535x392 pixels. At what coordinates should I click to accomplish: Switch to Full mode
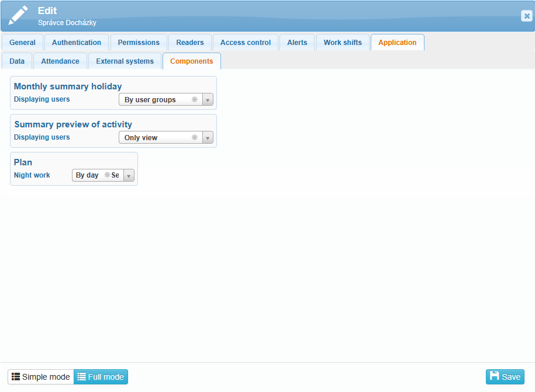(x=101, y=377)
